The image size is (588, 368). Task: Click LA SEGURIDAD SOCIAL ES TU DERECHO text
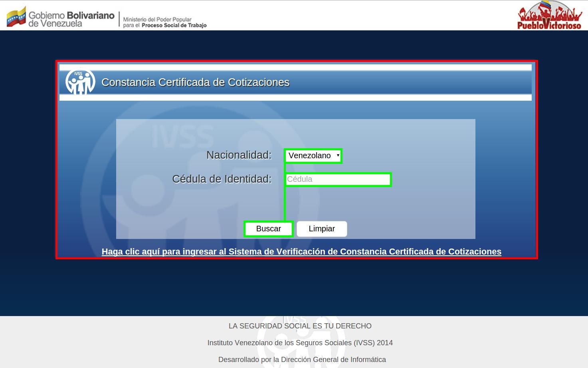tap(300, 326)
